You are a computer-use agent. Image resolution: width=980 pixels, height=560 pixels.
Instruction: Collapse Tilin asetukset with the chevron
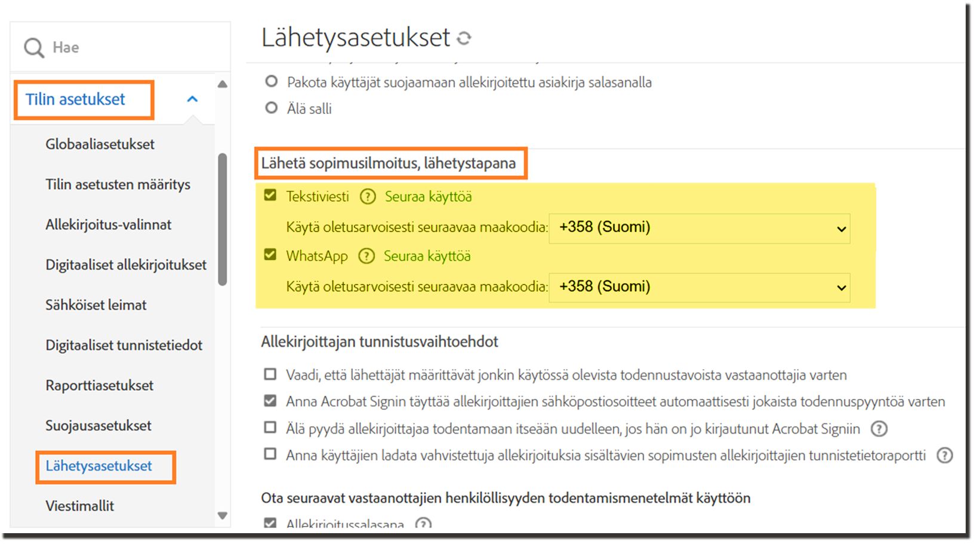tap(192, 99)
